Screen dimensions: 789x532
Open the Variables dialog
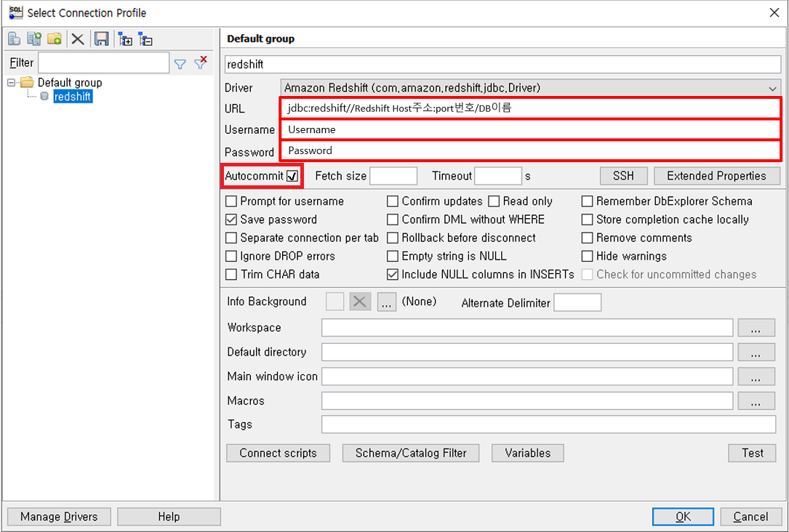pyautogui.click(x=527, y=453)
